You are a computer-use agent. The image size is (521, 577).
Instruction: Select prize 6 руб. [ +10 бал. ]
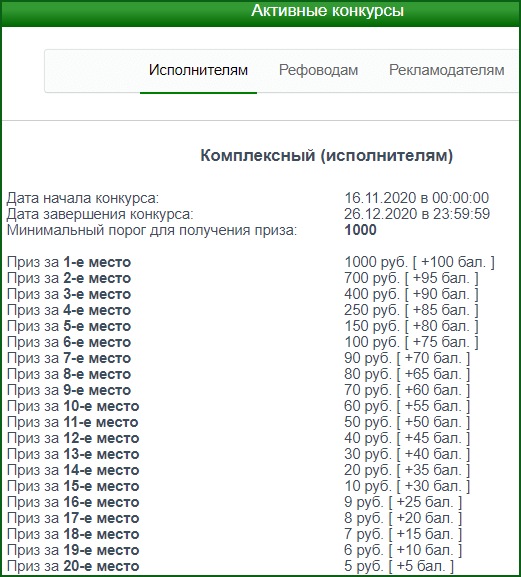tap(403, 551)
